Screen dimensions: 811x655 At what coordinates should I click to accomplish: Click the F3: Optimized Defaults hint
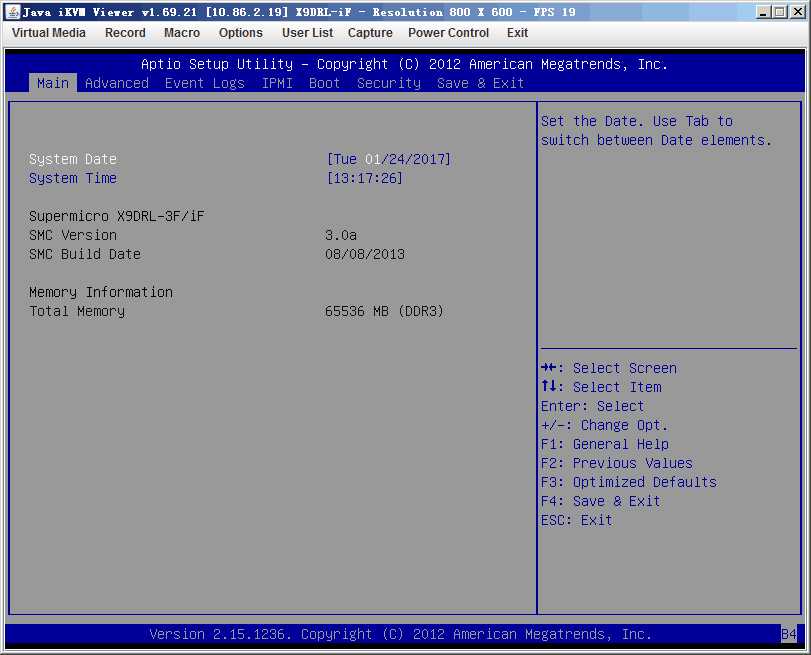[x=629, y=483]
